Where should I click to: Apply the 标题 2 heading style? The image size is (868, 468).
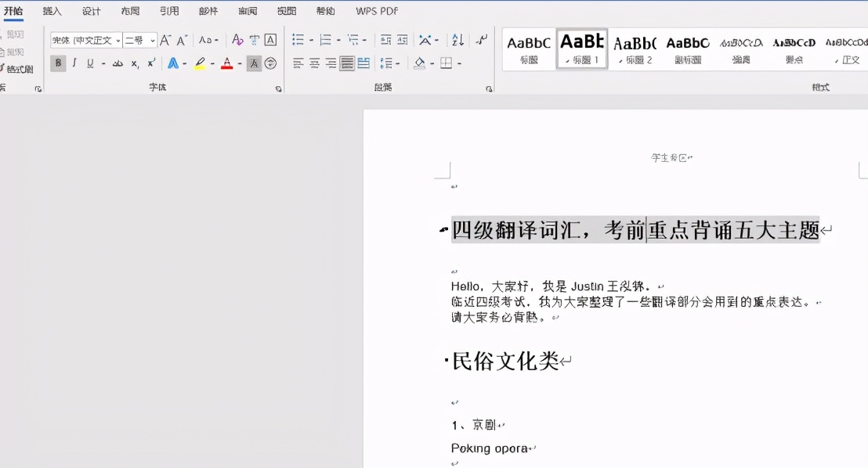634,49
